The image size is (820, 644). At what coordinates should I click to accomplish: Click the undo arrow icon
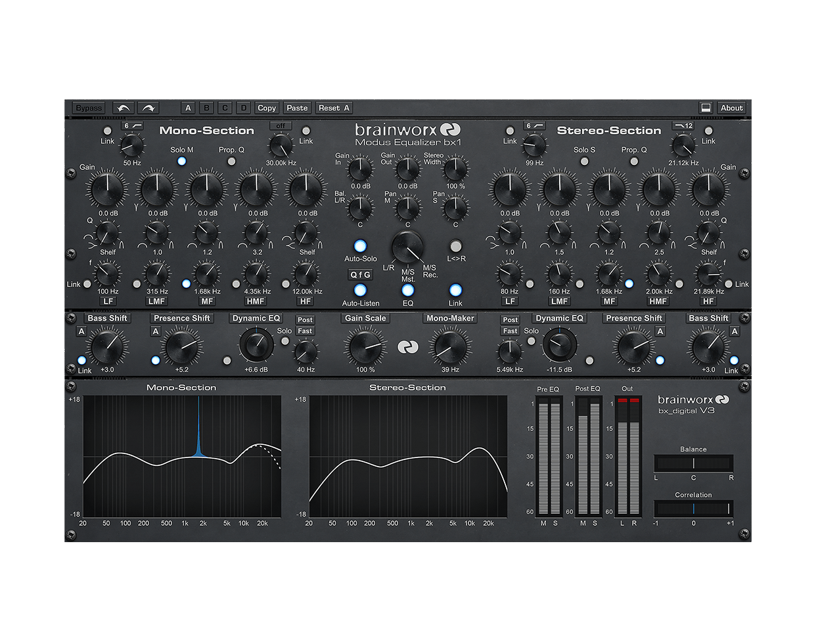tap(124, 108)
